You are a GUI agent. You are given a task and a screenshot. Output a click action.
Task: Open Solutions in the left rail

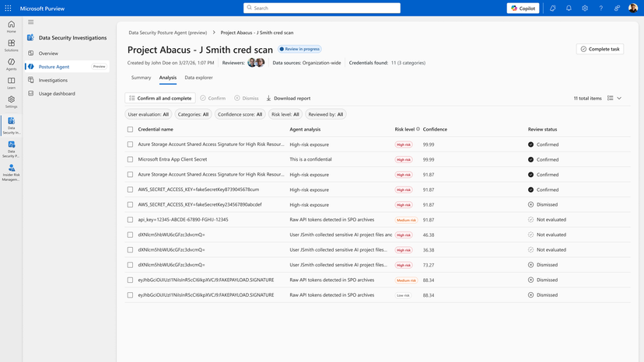point(11,45)
